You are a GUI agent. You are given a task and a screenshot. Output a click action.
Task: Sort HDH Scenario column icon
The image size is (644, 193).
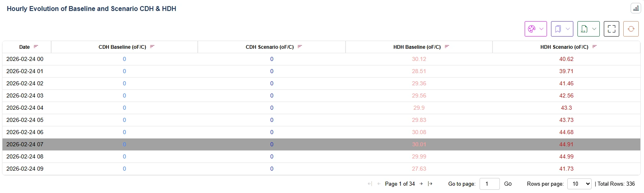(x=594, y=47)
